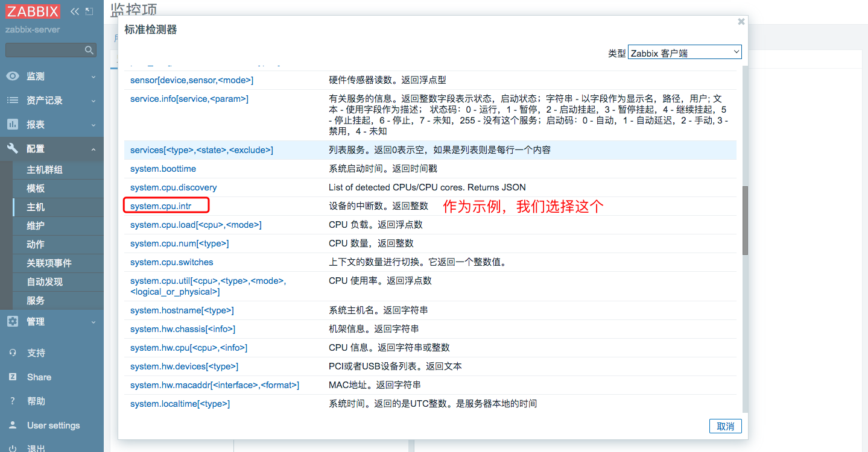Click the power icon for 退出
The image size is (868, 452).
(x=13, y=448)
